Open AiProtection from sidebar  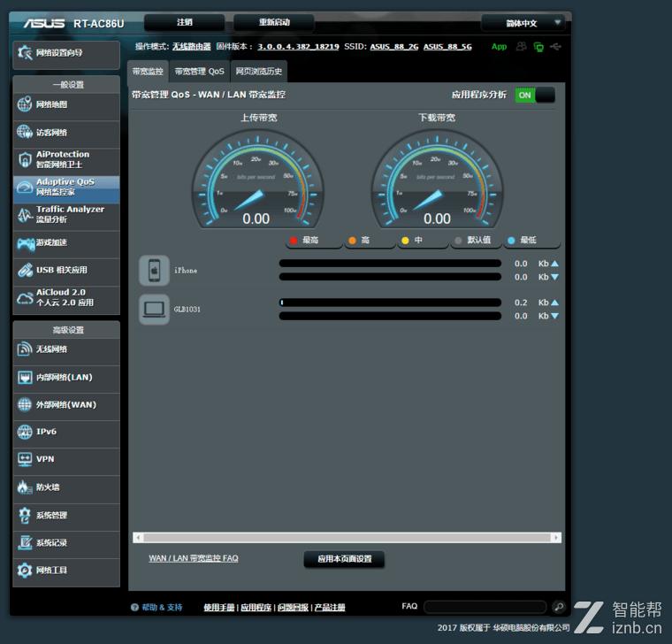pos(66,160)
